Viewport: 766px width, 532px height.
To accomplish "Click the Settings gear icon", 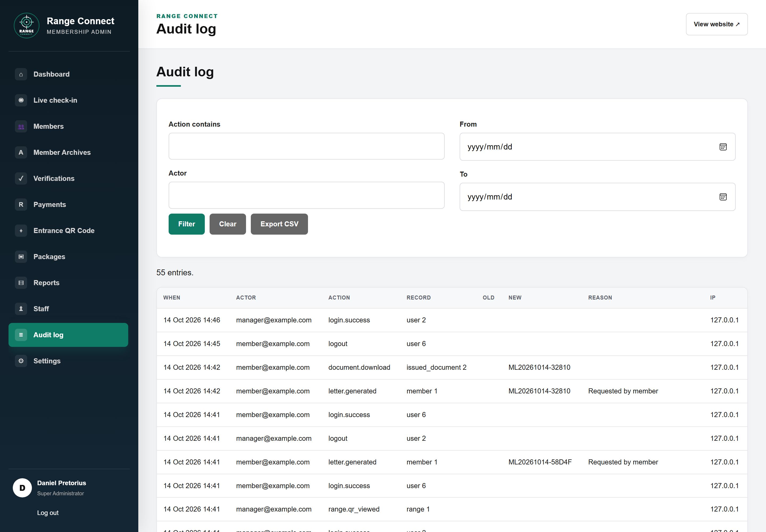I will (21, 361).
